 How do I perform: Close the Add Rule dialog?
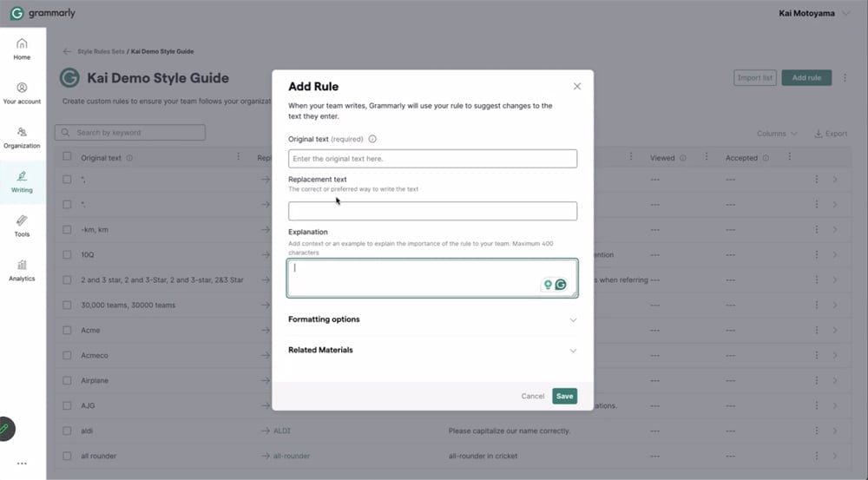[577, 87]
